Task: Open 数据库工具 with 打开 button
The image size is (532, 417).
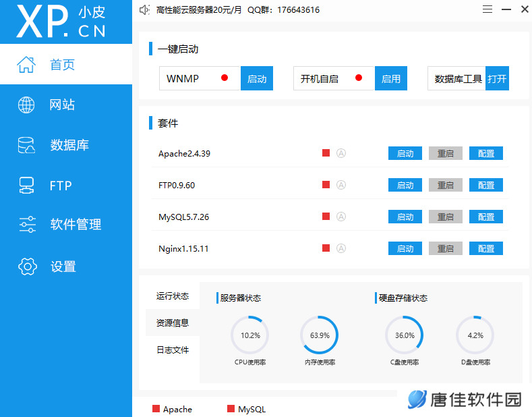Action: pyautogui.click(x=497, y=78)
